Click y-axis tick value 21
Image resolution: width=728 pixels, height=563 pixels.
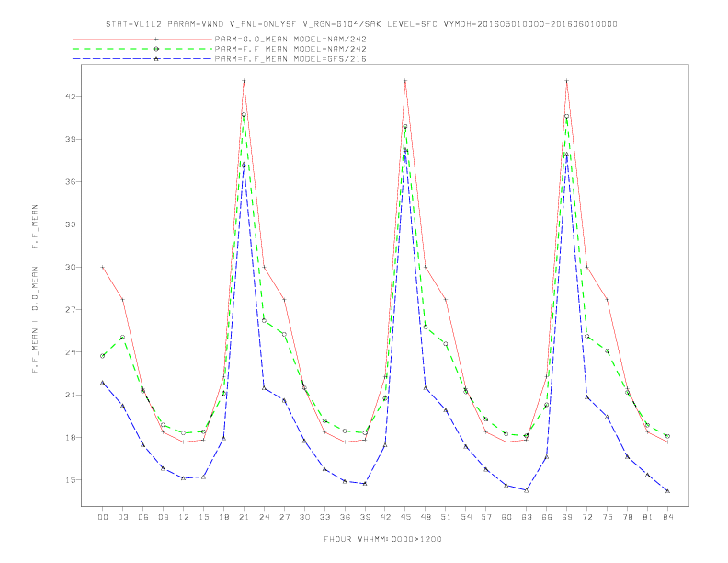(71, 395)
